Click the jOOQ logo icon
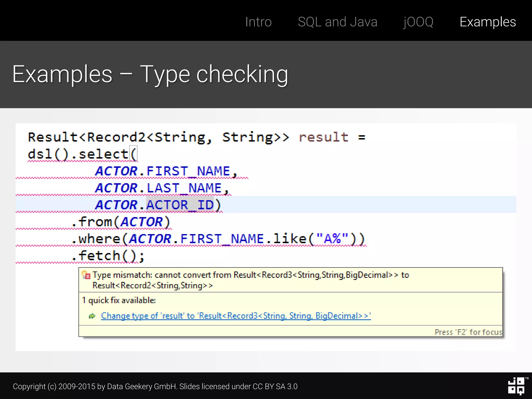This screenshot has height=399, width=532. coord(516,386)
